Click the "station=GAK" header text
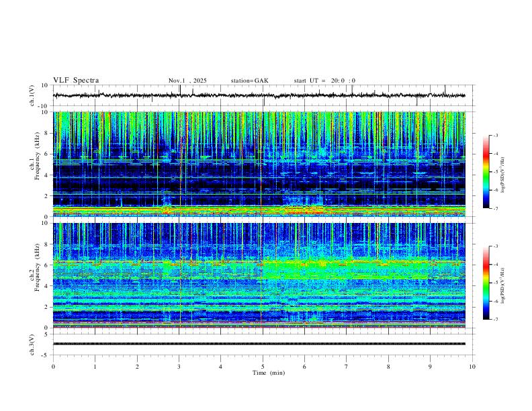The image size is (532, 411). pyautogui.click(x=249, y=81)
